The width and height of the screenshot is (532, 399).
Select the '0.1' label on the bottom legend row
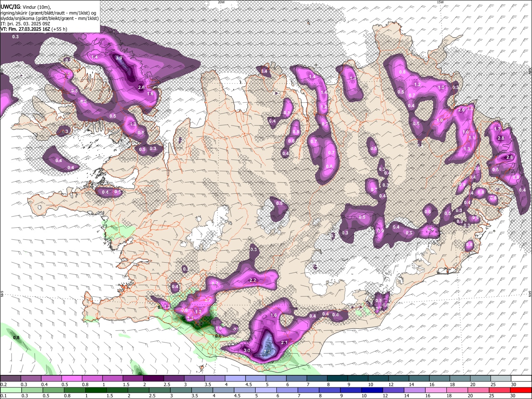pos(4,396)
